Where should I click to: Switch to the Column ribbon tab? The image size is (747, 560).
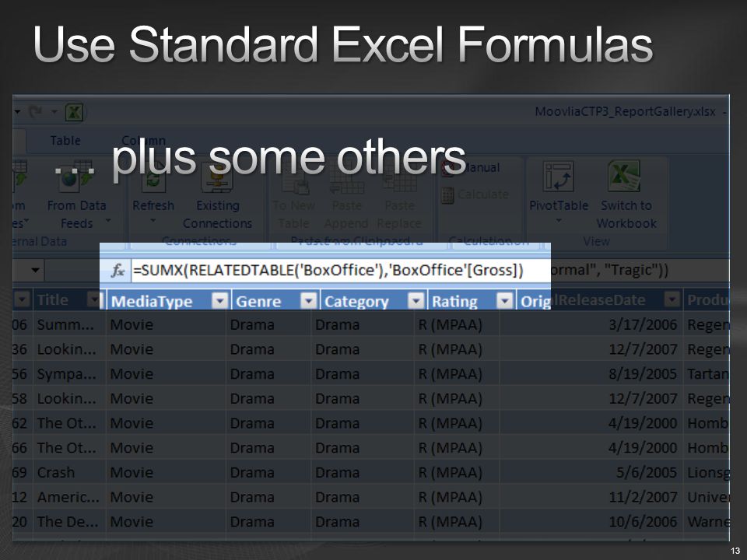143,141
